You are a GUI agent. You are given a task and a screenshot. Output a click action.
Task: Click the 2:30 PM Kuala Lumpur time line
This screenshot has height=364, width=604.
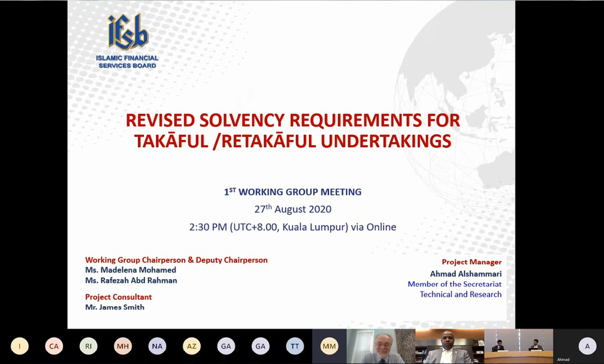[x=293, y=227]
